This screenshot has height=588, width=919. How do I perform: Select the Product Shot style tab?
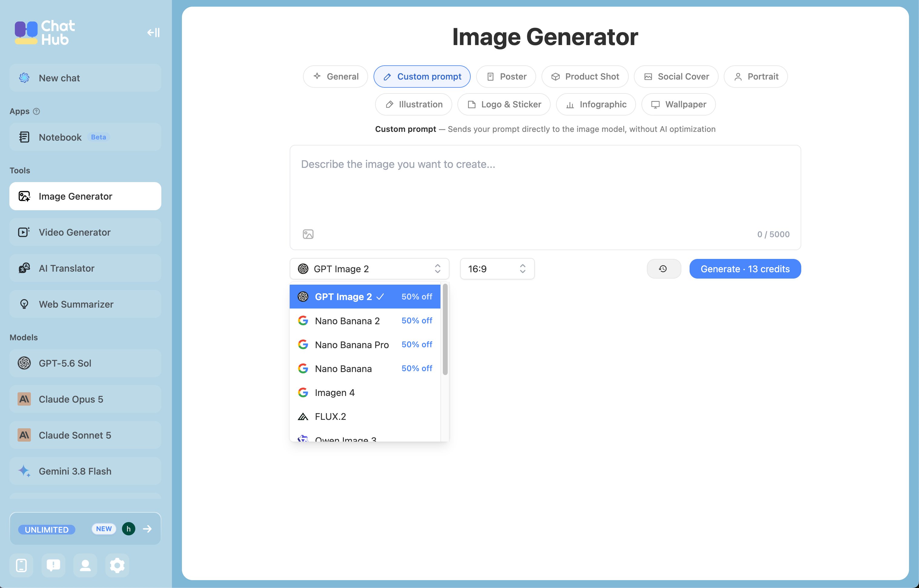585,77
